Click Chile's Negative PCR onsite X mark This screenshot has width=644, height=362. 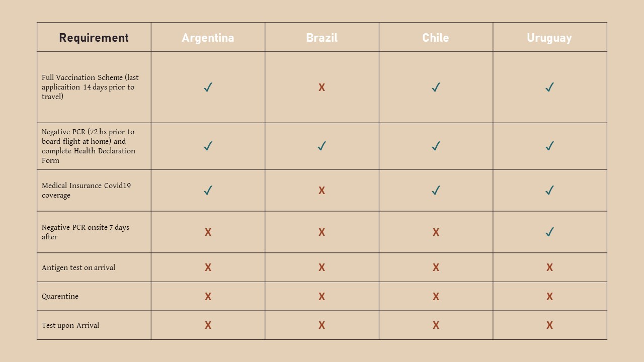[x=436, y=232]
